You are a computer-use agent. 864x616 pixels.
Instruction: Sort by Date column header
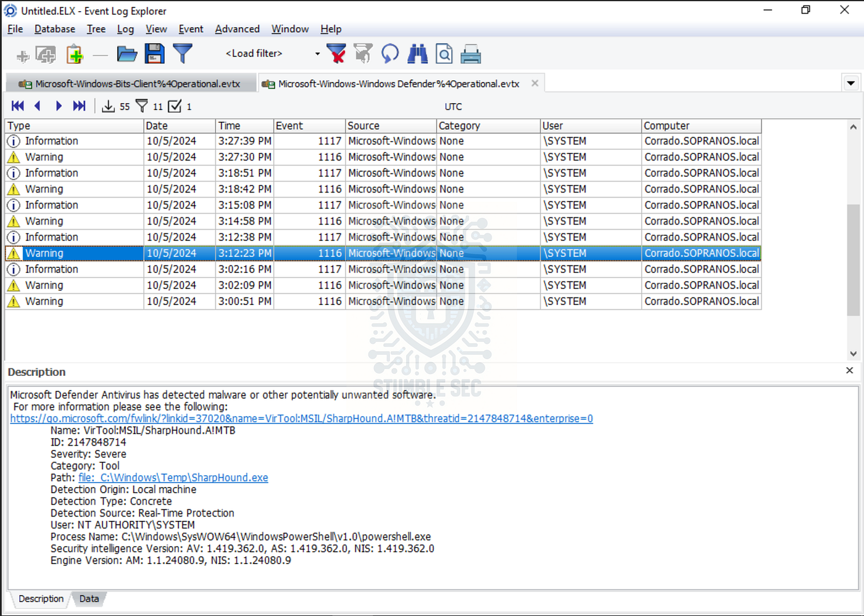click(x=180, y=126)
